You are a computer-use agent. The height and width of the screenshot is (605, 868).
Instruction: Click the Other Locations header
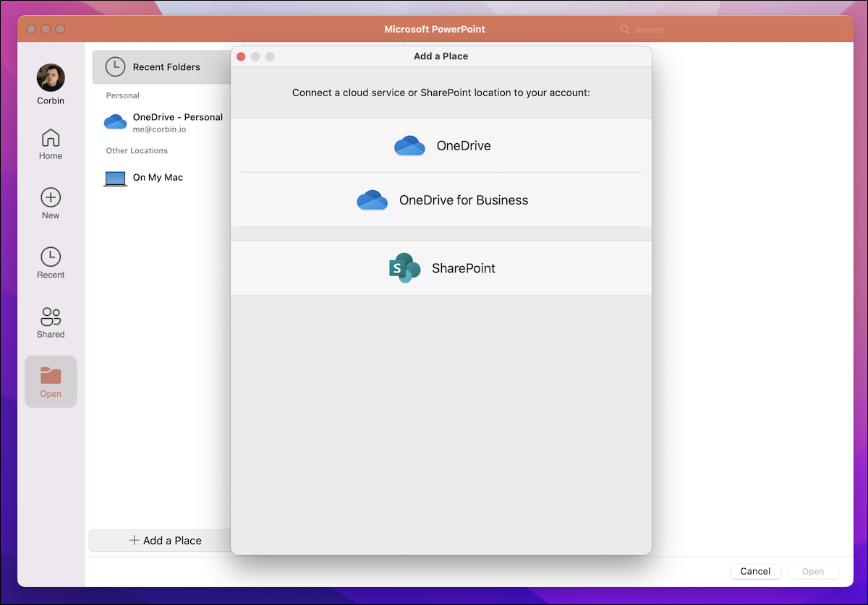[x=137, y=150]
